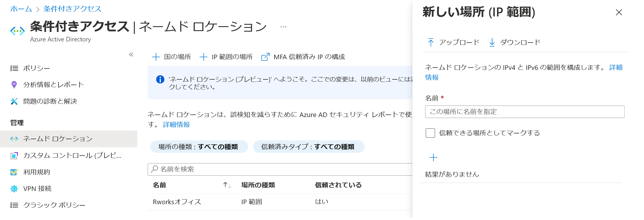
Task: Click the 場所の種類 column header
Action: [258, 185]
